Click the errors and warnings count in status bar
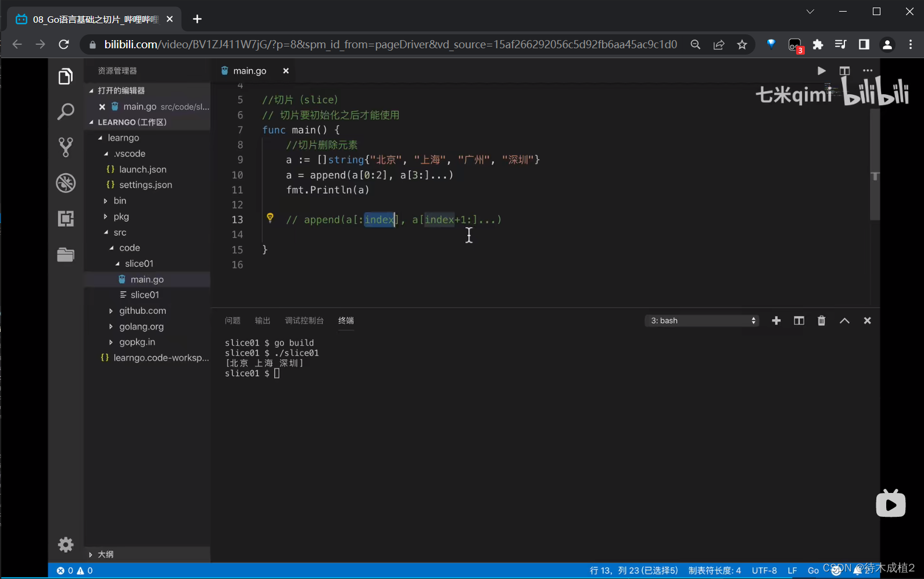The width and height of the screenshot is (924, 579). coord(75,571)
